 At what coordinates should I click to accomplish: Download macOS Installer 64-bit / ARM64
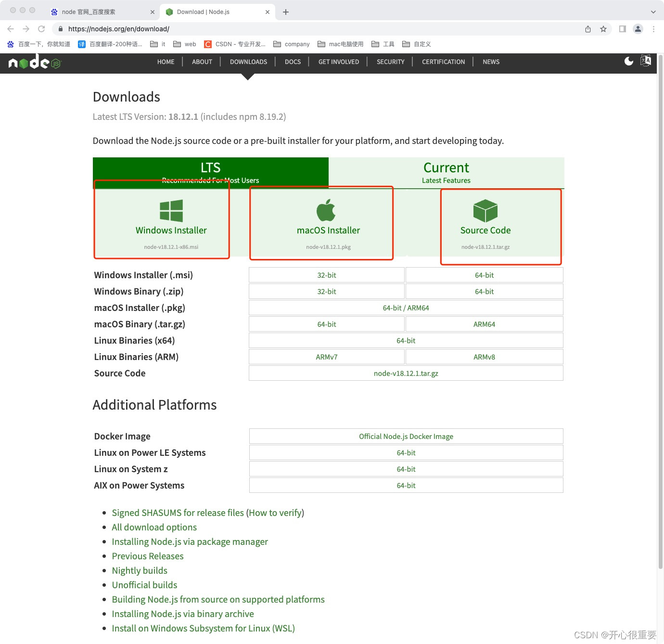tap(406, 308)
